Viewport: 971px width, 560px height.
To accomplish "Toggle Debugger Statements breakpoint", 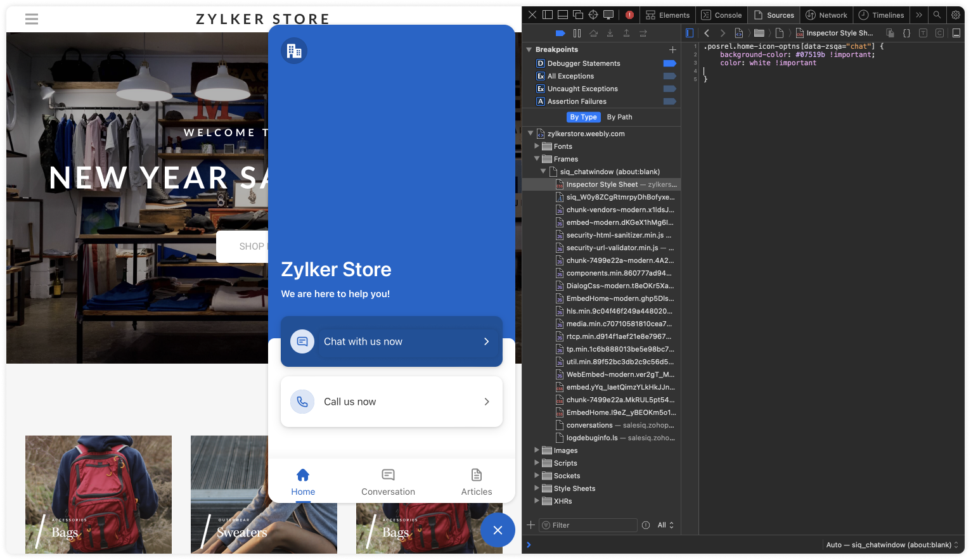I will point(669,63).
